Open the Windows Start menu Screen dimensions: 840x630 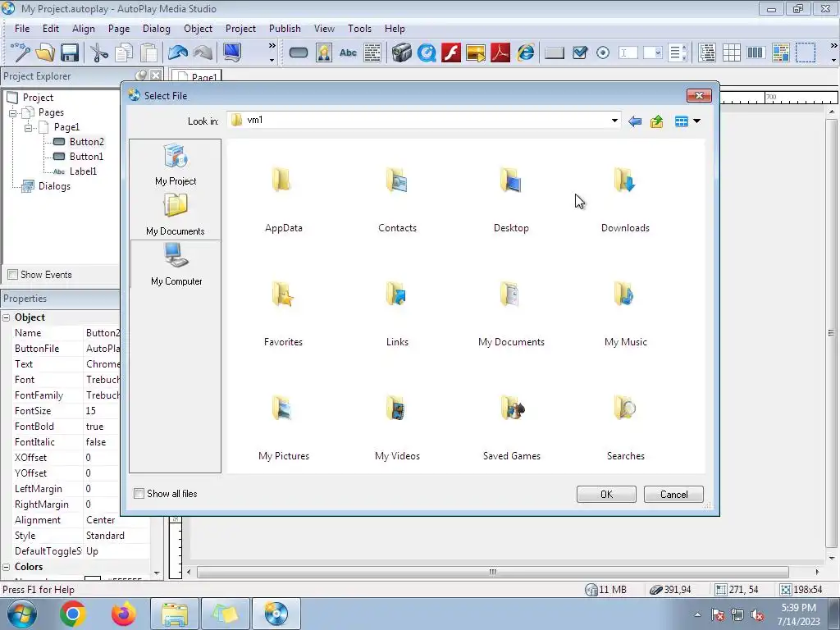22,614
